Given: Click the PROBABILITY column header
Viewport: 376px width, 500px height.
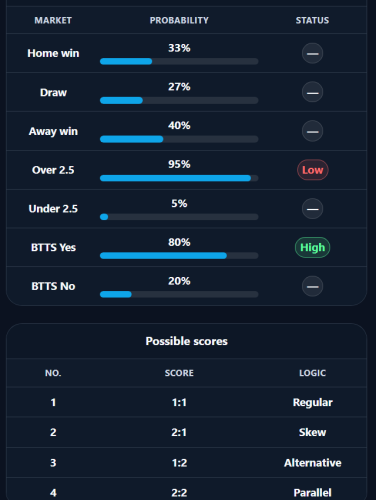Looking at the screenshot, I should (x=179, y=20).
